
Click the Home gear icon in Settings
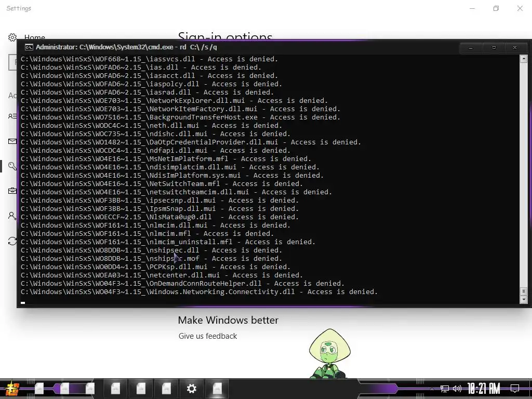[x=12, y=37]
